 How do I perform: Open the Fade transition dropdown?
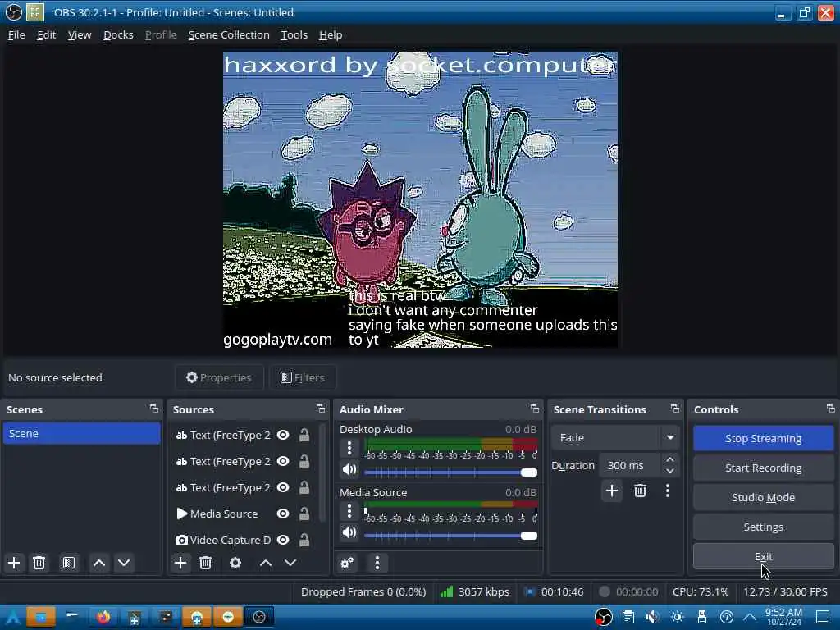pyautogui.click(x=615, y=438)
